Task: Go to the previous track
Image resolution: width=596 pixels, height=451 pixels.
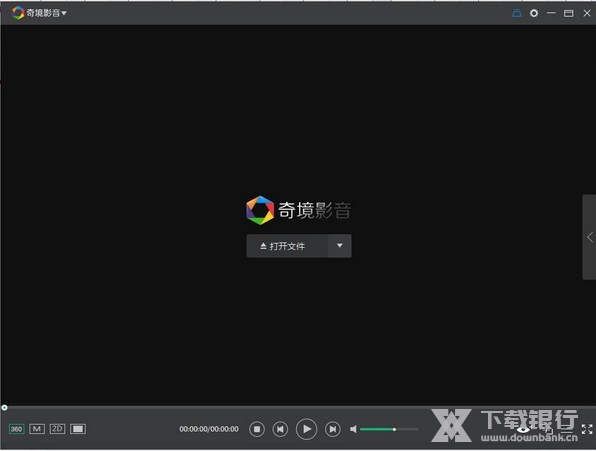Action: pyautogui.click(x=280, y=429)
